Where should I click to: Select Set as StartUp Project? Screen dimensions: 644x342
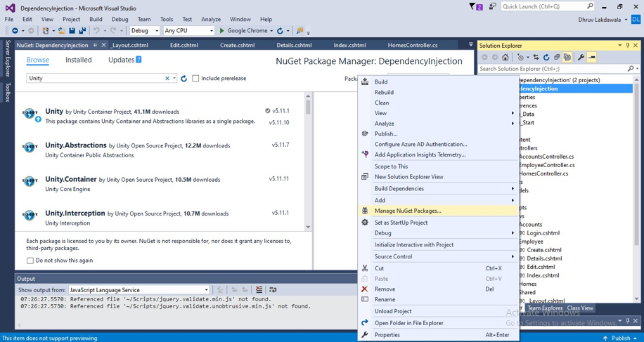click(437, 222)
